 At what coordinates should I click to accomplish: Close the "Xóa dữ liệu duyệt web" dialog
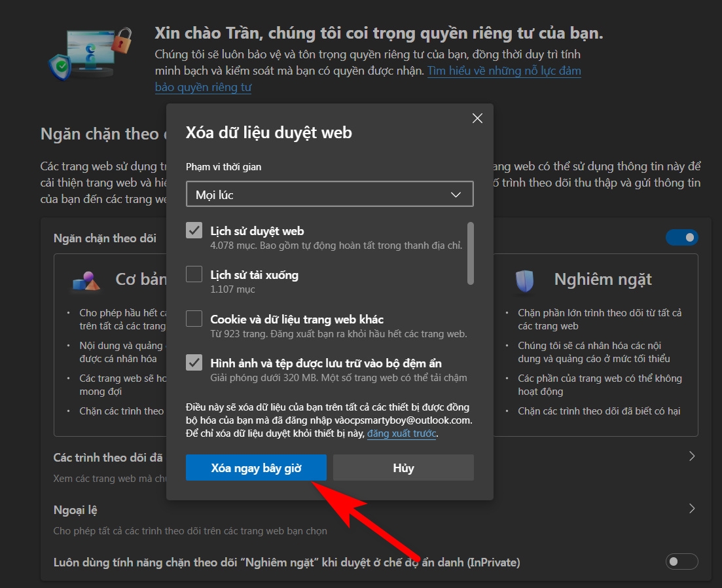tap(477, 118)
